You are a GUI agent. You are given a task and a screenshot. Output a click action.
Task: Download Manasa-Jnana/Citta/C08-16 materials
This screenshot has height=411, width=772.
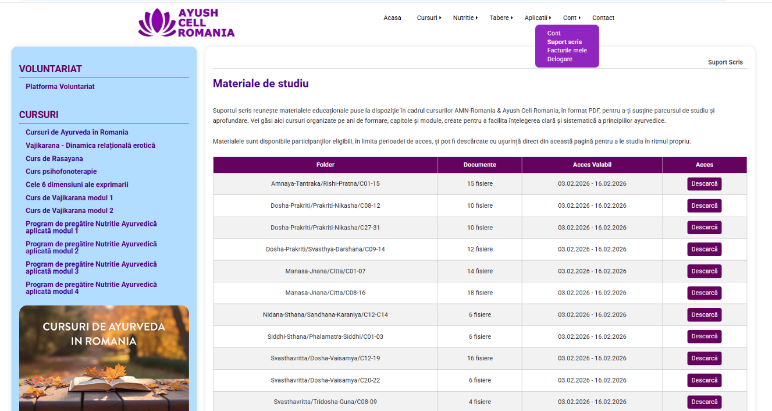(x=704, y=293)
